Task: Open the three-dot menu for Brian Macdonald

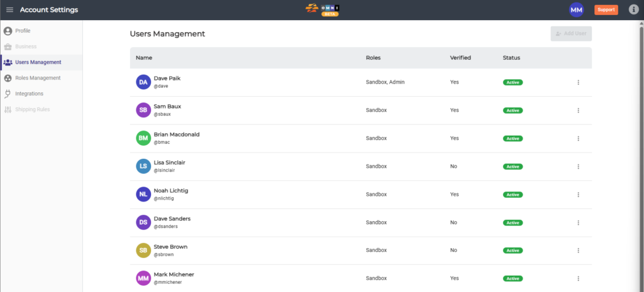Action: (578, 139)
